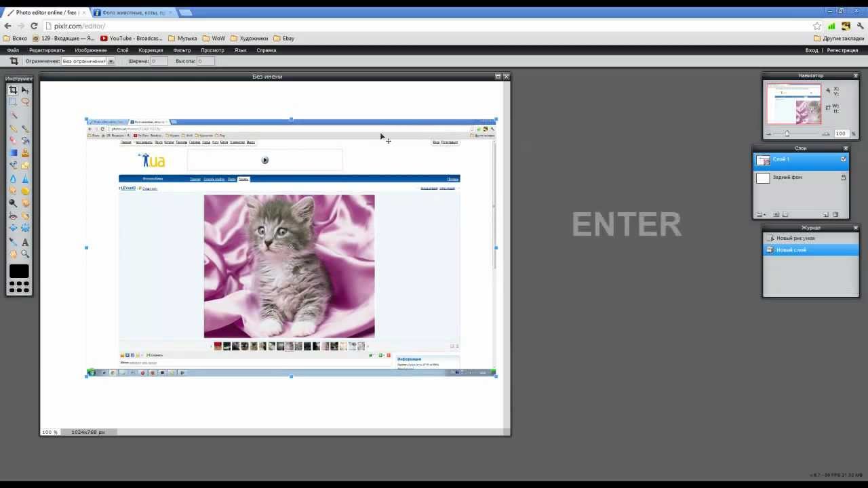
Task: Select the Gradient tool
Action: pos(13,152)
